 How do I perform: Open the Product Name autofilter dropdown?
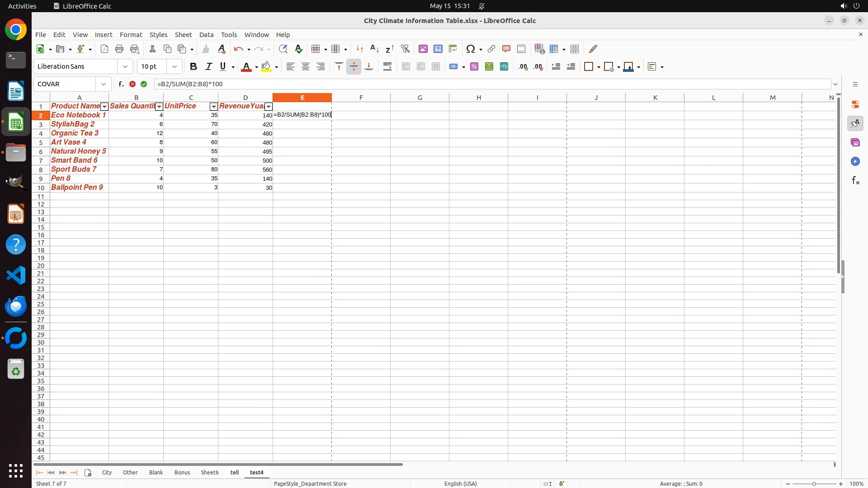tap(104, 107)
